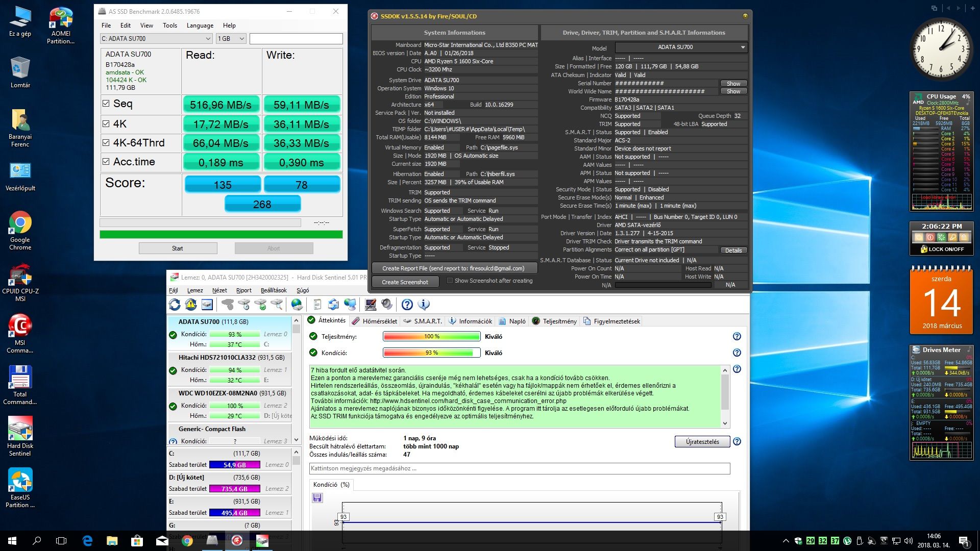980x551 pixels.
Task: Click the help icon beside Újratesztelés button
Action: pyautogui.click(x=737, y=441)
